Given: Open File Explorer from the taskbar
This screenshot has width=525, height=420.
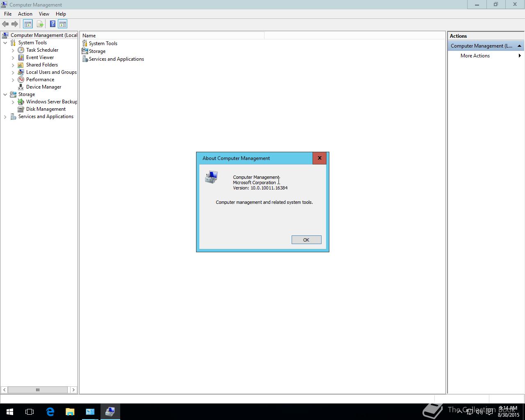Looking at the screenshot, I should pos(70,412).
